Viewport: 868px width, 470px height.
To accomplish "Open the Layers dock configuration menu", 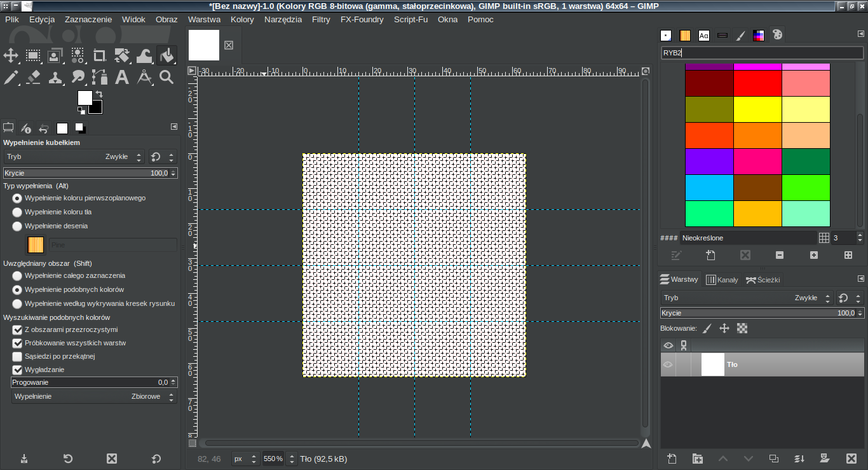I will tap(861, 279).
